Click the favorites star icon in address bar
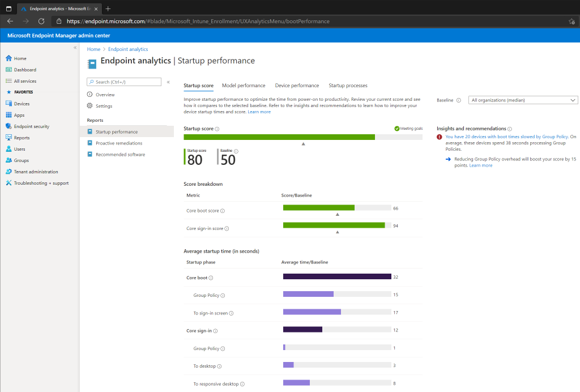580x392 pixels. (x=572, y=22)
